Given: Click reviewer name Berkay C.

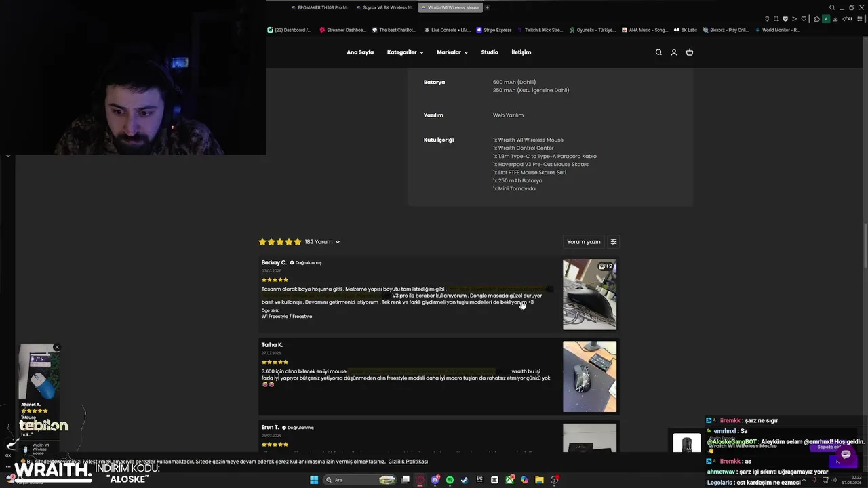Looking at the screenshot, I should tap(274, 262).
